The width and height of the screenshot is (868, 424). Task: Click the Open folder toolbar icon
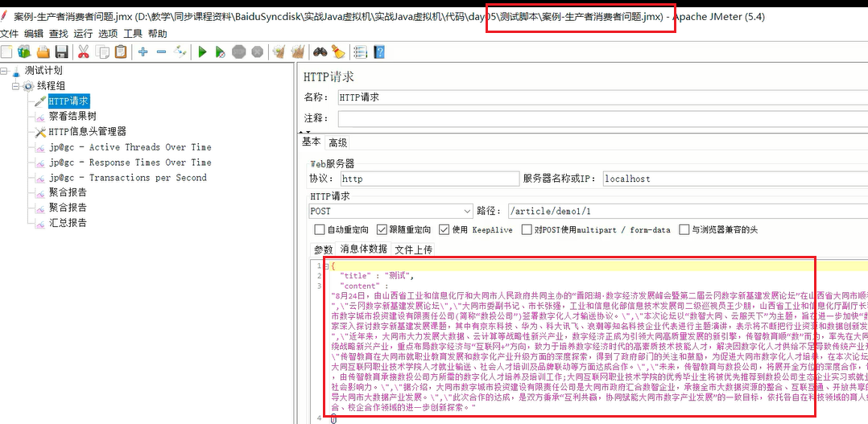(x=43, y=52)
